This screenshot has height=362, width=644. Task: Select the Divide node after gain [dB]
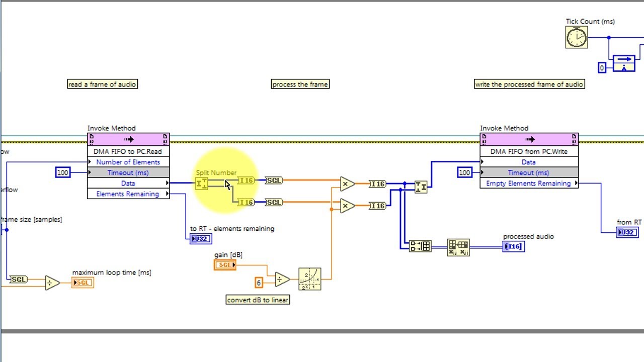point(282,279)
